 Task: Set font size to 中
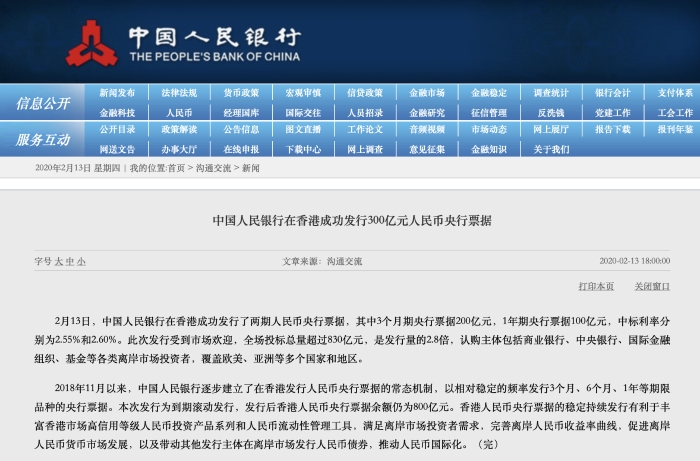tap(70, 262)
